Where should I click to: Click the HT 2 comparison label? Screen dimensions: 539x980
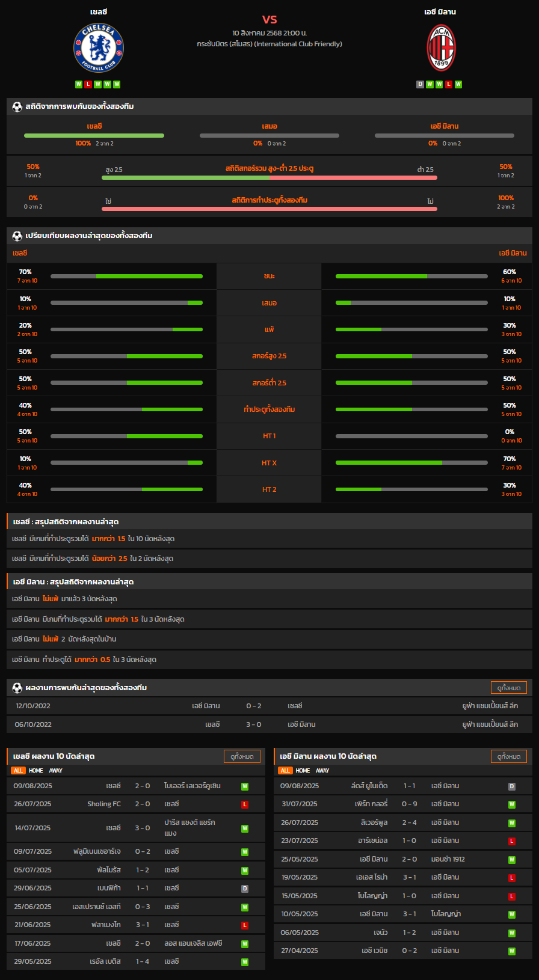[269, 489]
